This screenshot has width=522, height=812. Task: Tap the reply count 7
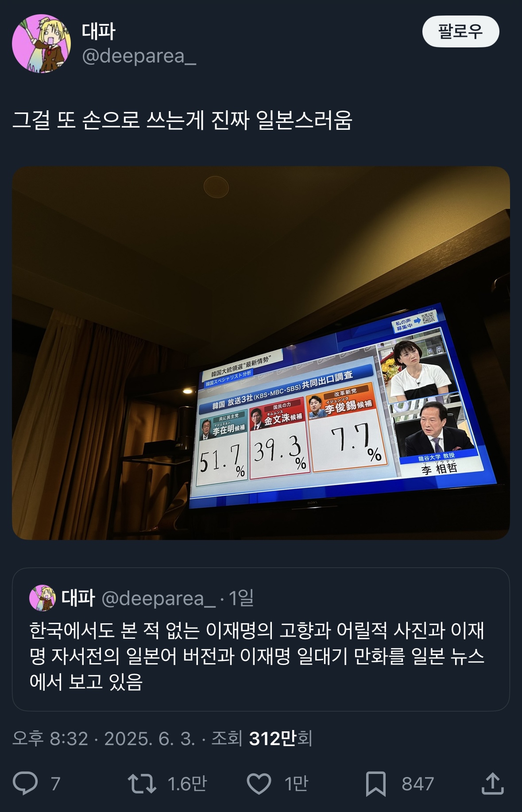tap(55, 784)
